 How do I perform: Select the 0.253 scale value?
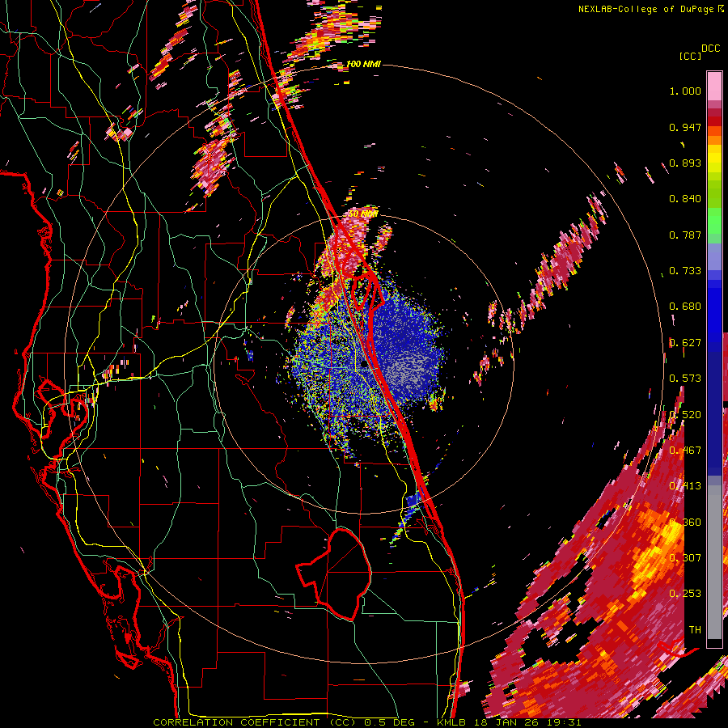tap(685, 594)
